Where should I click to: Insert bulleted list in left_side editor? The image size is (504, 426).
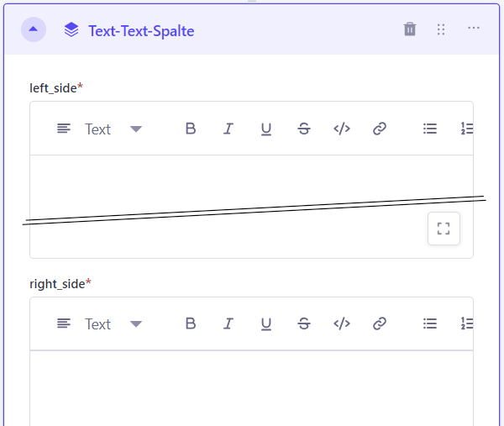(430, 129)
